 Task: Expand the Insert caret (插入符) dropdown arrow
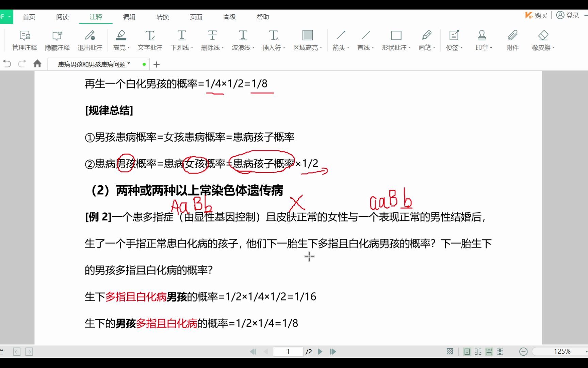pyautogui.click(x=284, y=48)
